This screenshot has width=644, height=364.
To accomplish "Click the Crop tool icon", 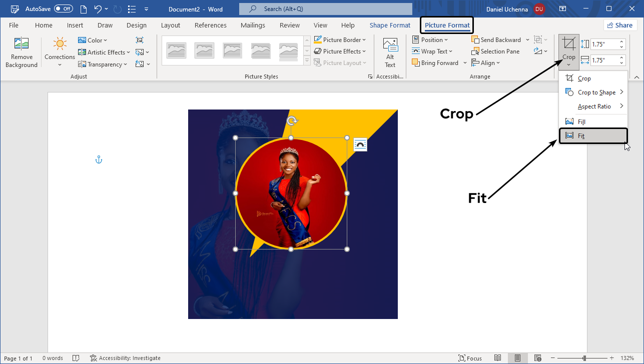I will coord(568,45).
